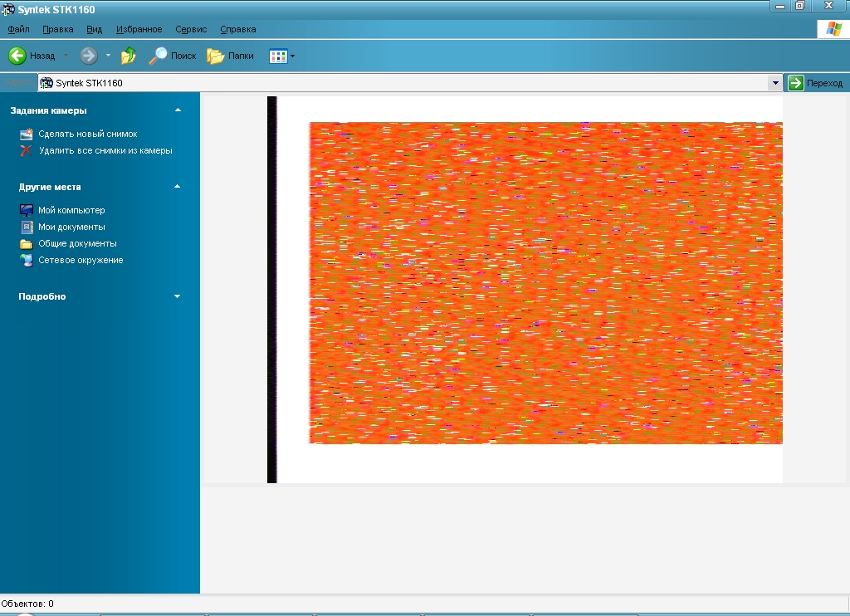Screen dimensions: 850x616
Task: Open the Сервис menu
Action: tap(191, 29)
